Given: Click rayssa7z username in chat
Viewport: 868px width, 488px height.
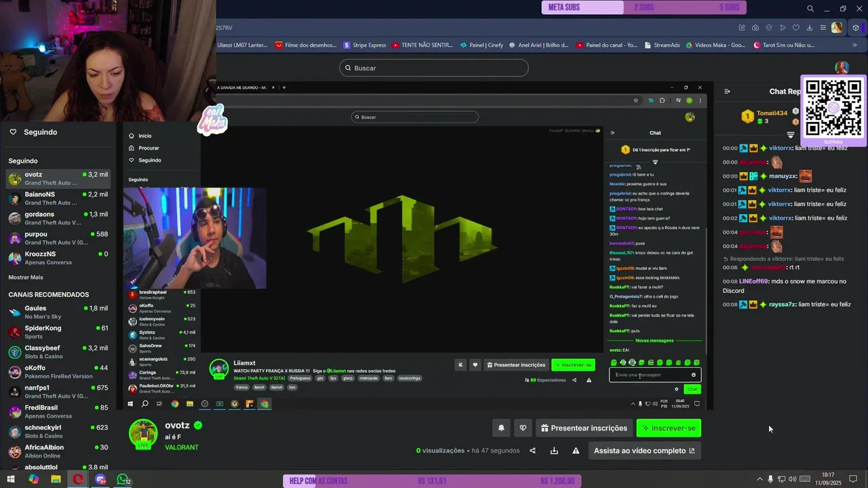Looking at the screenshot, I should [782, 304].
